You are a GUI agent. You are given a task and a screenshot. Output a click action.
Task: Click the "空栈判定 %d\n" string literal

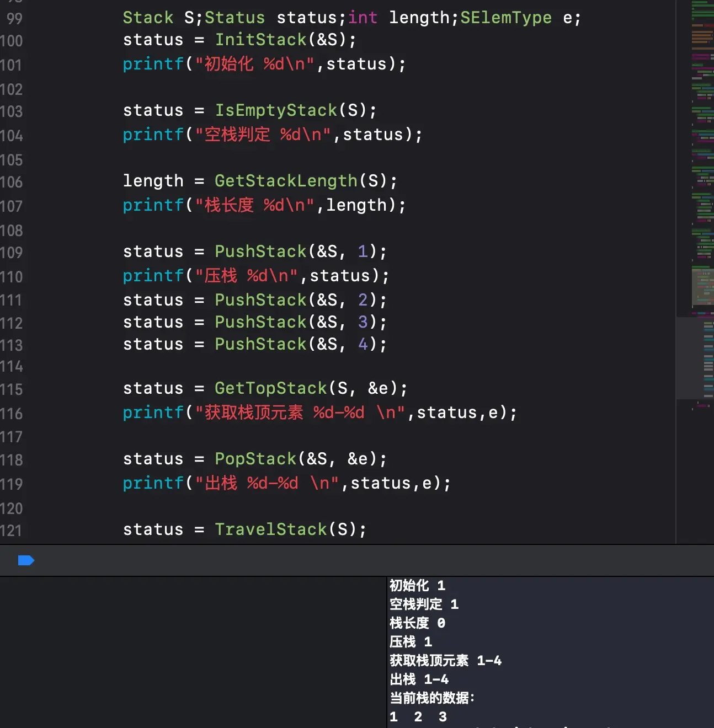[x=263, y=135]
